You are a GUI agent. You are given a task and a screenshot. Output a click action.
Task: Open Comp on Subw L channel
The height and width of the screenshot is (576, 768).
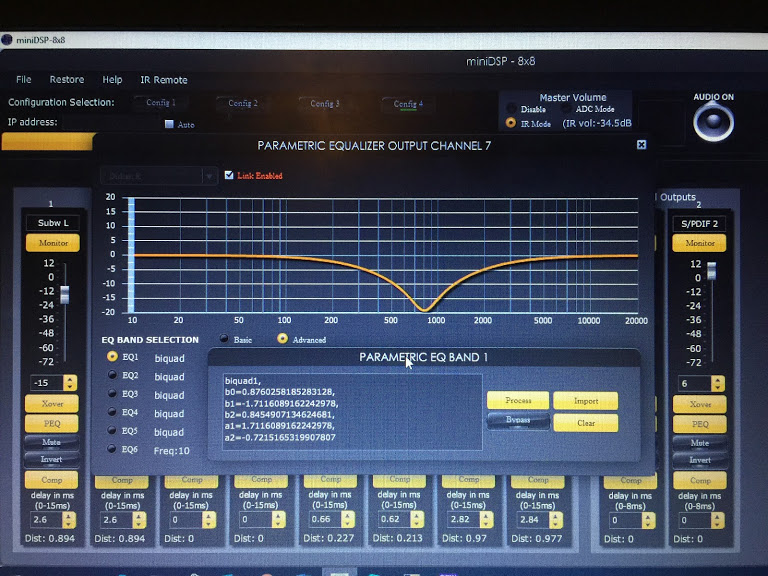coord(51,480)
